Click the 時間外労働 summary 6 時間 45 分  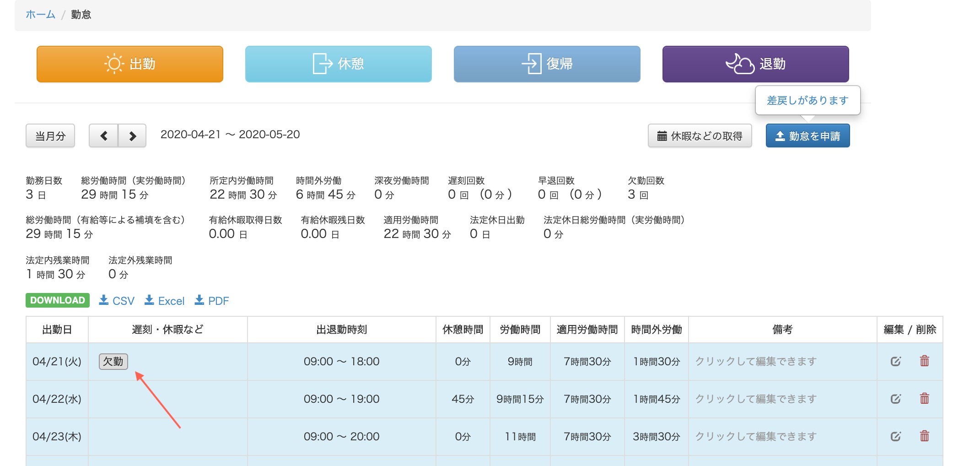(326, 195)
